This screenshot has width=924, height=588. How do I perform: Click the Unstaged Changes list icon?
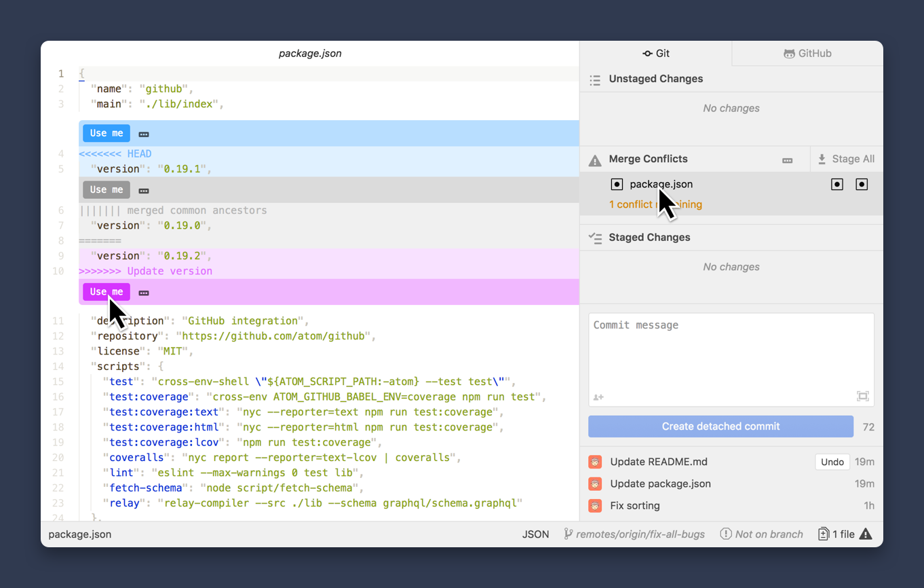595,80
